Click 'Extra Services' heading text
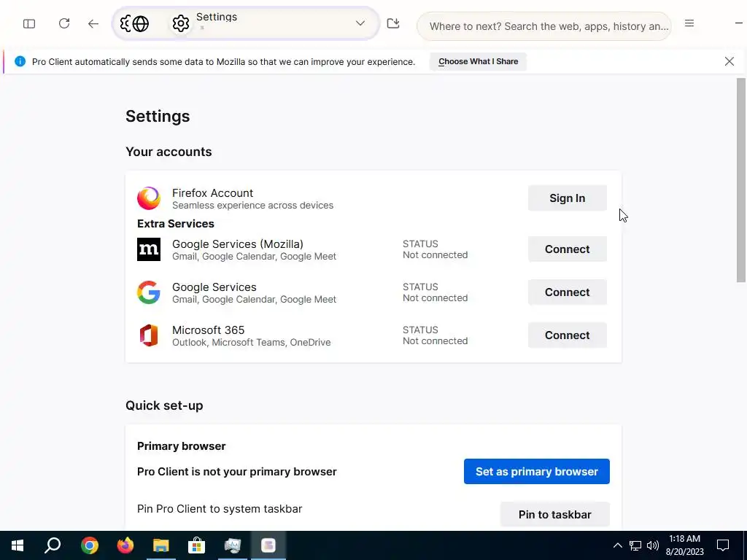This screenshot has width=747, height=560. click(x=176, y=224)
